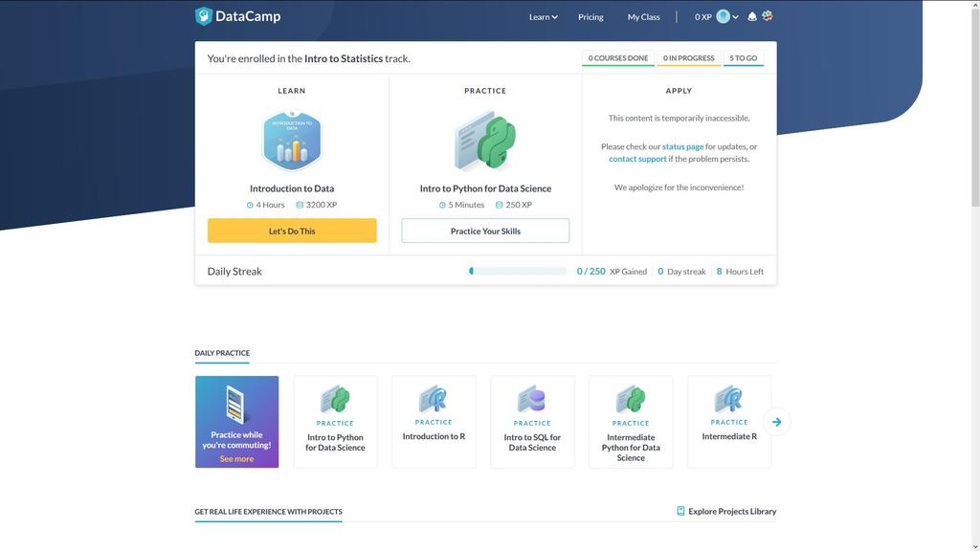Click Intro to Python for Data Science title
The image size is (980, 551).
pos(485,188)
